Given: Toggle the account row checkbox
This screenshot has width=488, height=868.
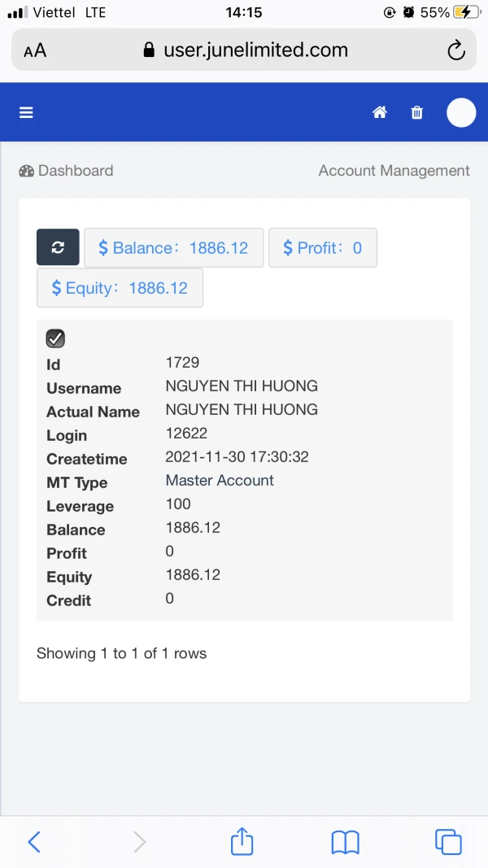Looking at the screenshot, I should click(x=55, y=338).
